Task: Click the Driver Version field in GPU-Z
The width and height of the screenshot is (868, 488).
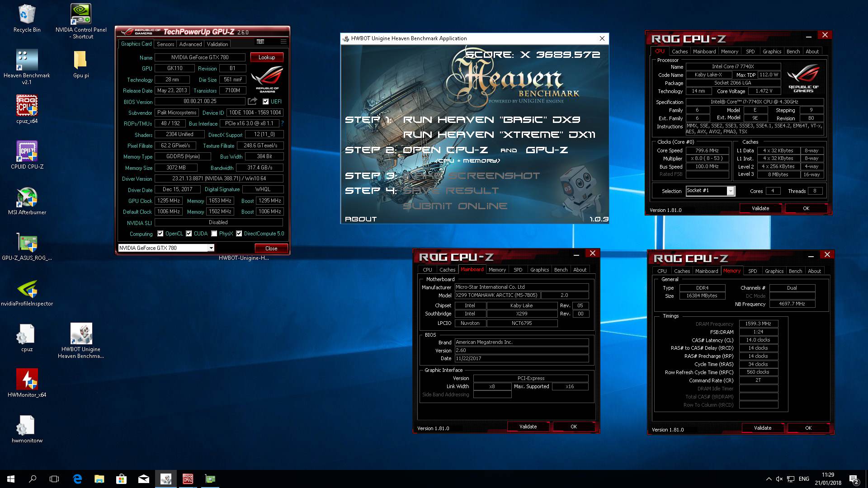Action: pyautogui.click(x=219, y=178)
